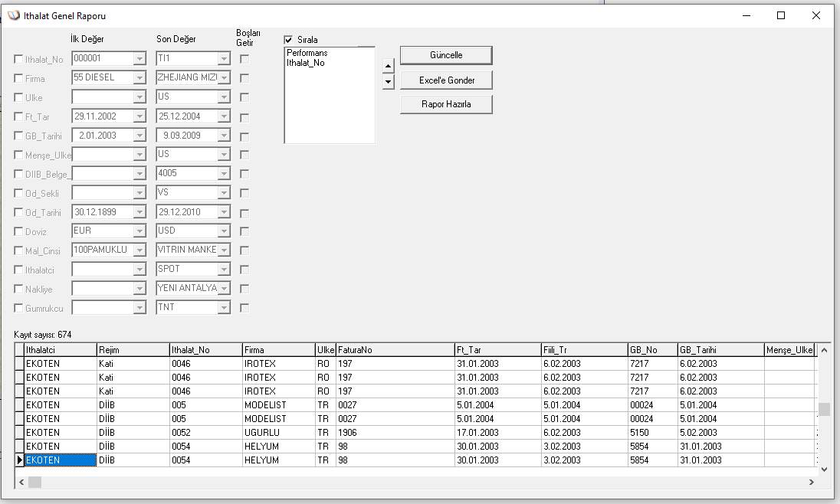Click the move-up arrow beside sort list
The width and height of the screenshot is (840, 504).
pos(388,66)
